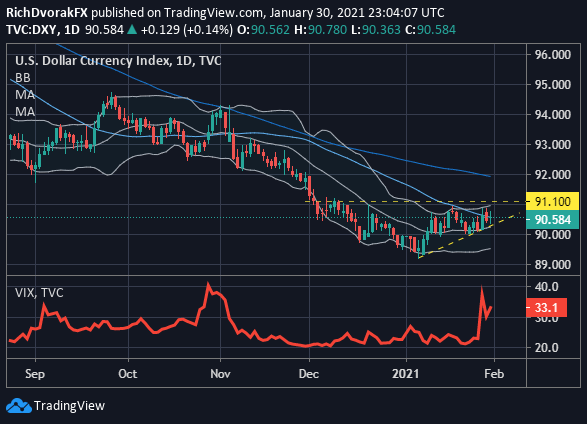
Task: Click the high value H:90.780
Action: click(x=320, y=30)
